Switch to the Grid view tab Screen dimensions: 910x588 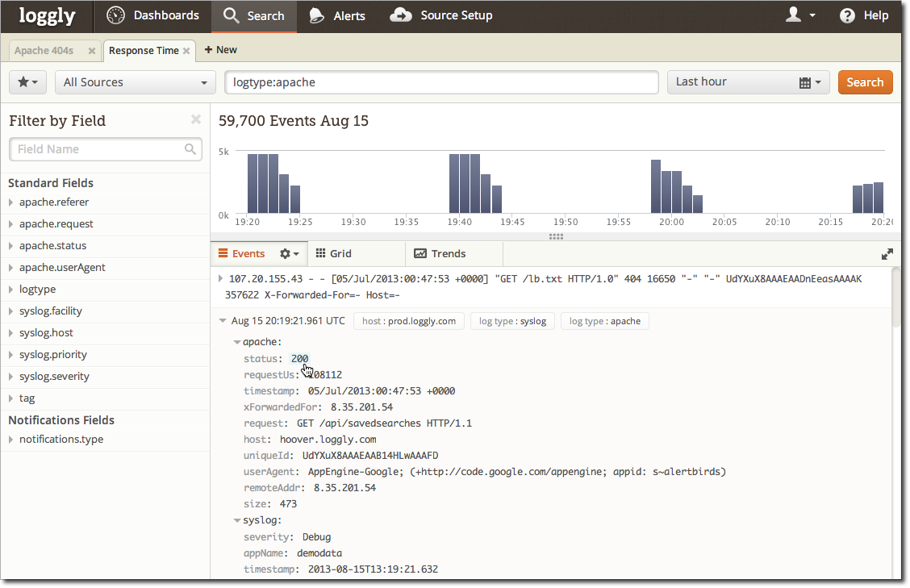333,253
